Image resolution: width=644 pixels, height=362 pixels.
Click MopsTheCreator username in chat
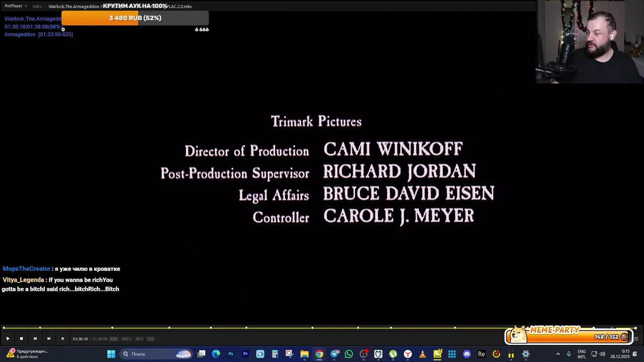tap(27, 269)
